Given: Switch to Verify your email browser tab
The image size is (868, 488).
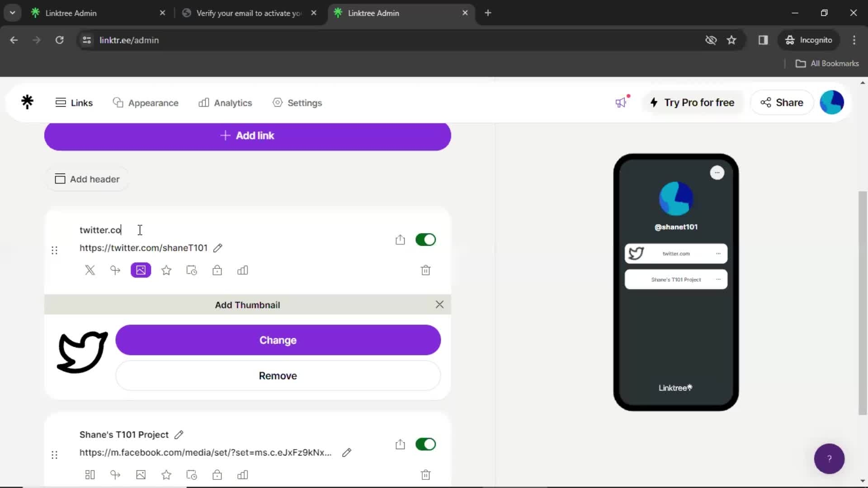Looking at the screenshot, I should (x=249, y=13).
